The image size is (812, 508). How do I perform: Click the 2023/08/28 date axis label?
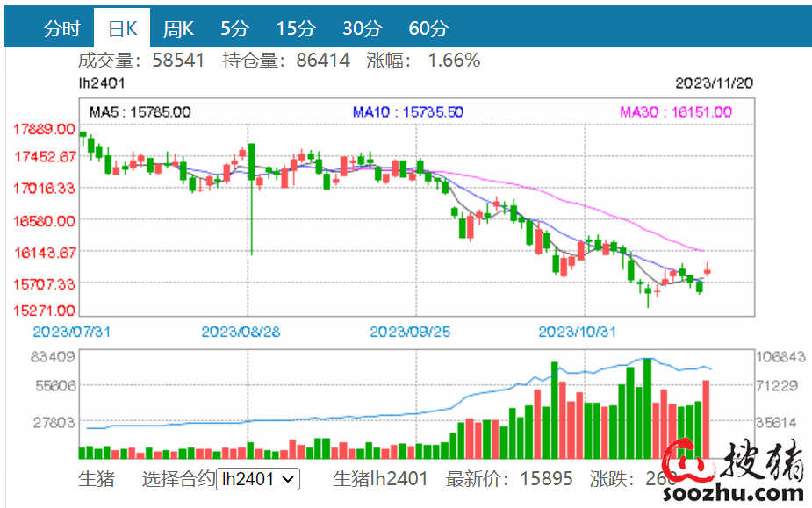pos(241,332)
